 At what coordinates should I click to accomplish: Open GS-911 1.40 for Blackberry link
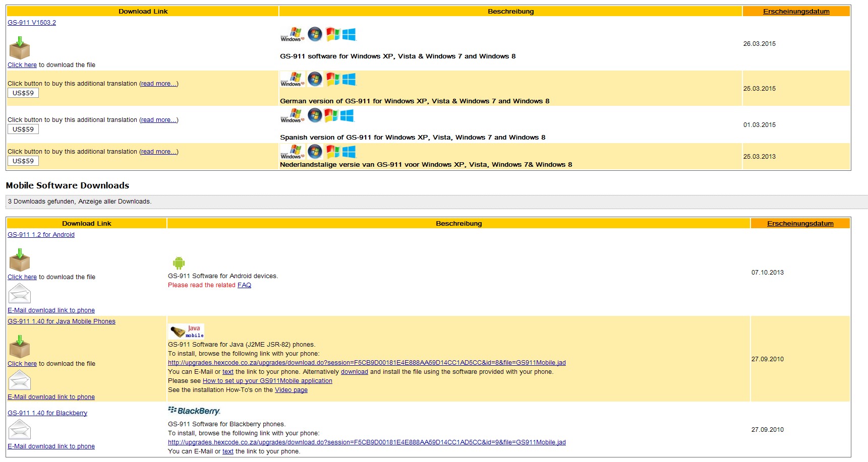coord(47,413)
